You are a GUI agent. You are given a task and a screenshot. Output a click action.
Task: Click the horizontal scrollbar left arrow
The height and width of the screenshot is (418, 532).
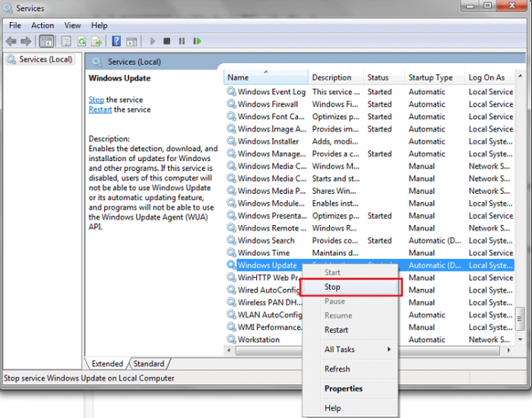[x=229, y=350]
